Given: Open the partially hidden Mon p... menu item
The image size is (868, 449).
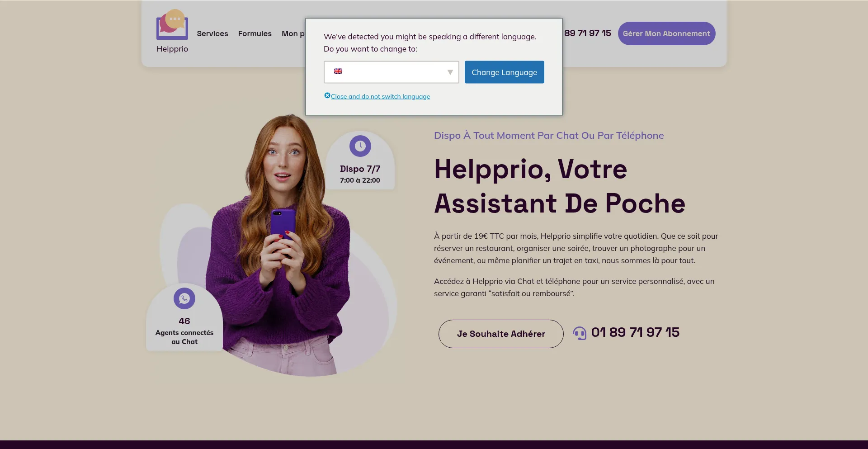Looking at the screenshot, I should tap(293, 33).
